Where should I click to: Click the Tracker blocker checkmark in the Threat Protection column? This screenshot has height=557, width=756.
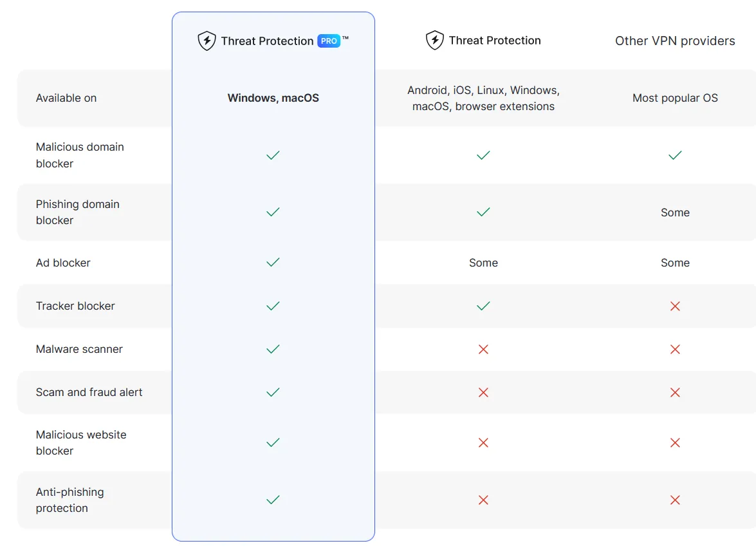483,306
